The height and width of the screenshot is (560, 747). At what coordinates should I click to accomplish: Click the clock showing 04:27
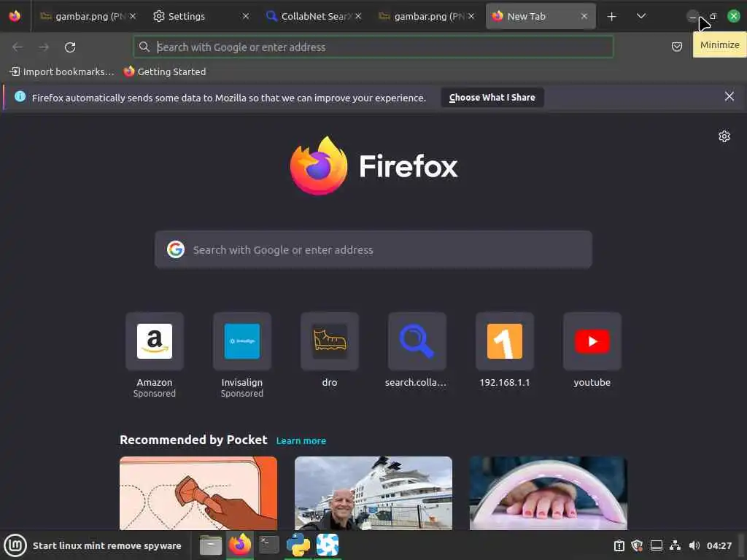coord(719,545)
